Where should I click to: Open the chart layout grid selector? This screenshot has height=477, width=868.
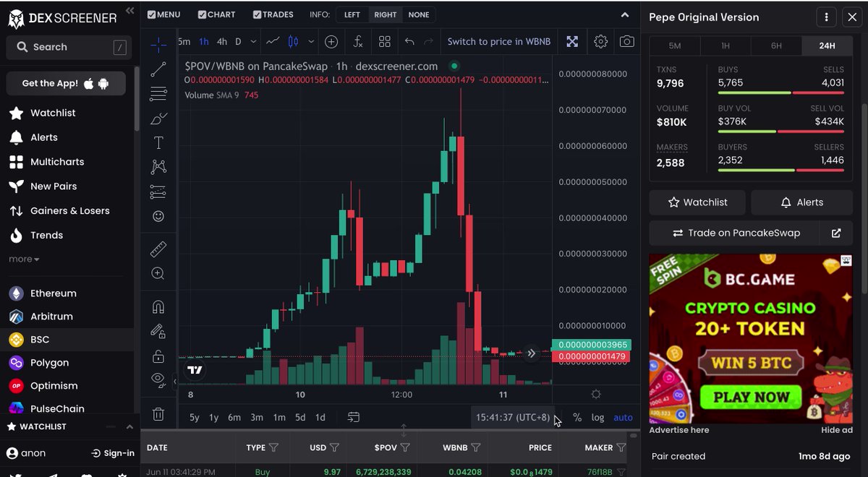point(384,42)
